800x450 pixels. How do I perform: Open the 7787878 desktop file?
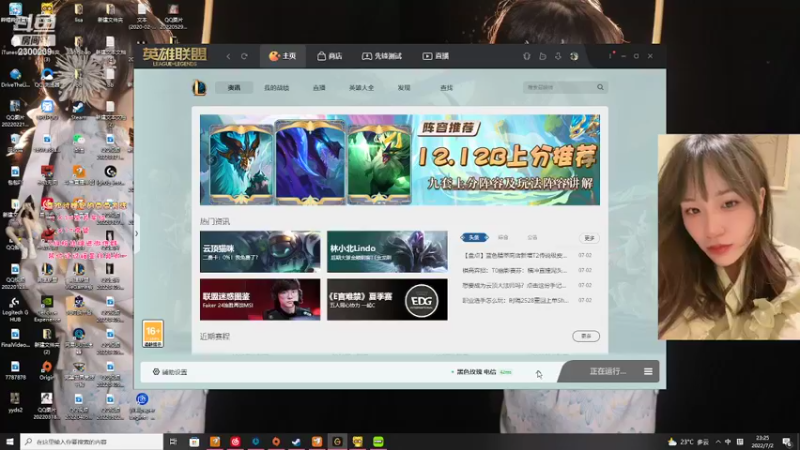(15, 370)
